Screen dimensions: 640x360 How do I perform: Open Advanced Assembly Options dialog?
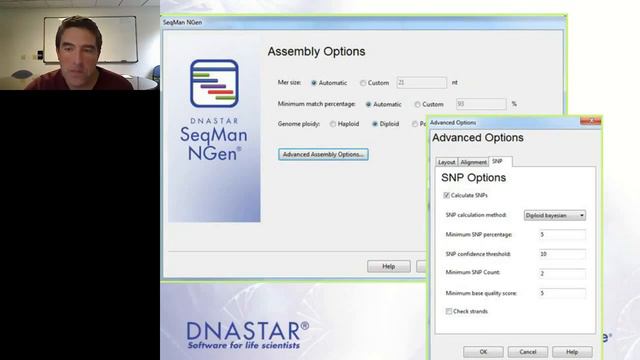point(323,154)
